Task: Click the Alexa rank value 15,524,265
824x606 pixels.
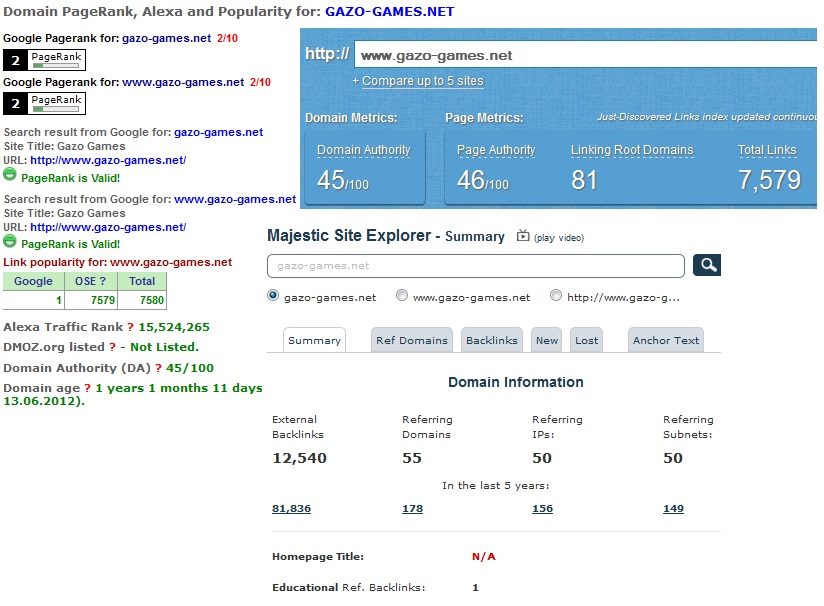Action: 174,327
